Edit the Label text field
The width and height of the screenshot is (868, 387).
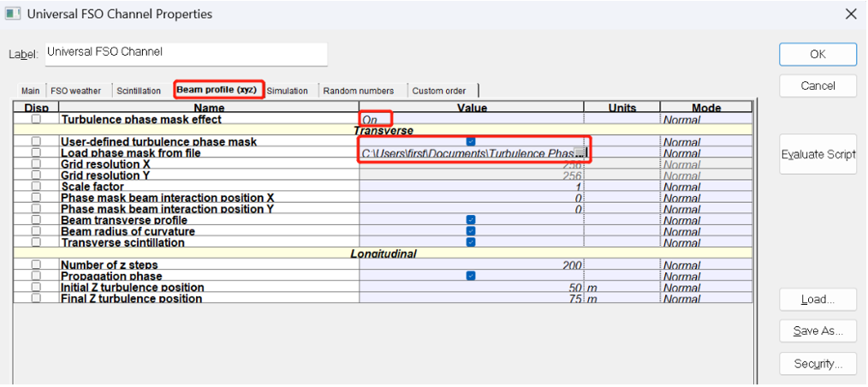pos(186,54)
